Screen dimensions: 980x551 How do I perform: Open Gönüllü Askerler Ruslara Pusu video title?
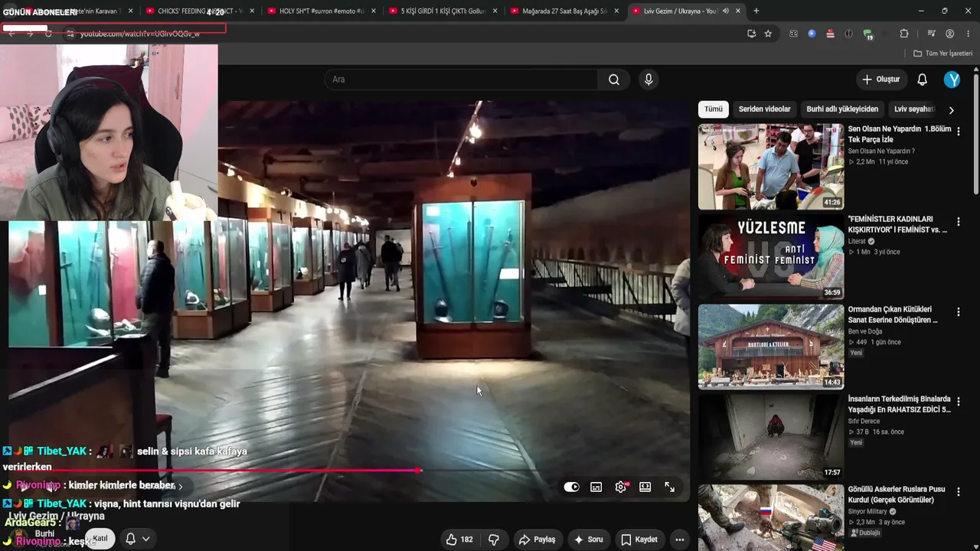point(897,494)
